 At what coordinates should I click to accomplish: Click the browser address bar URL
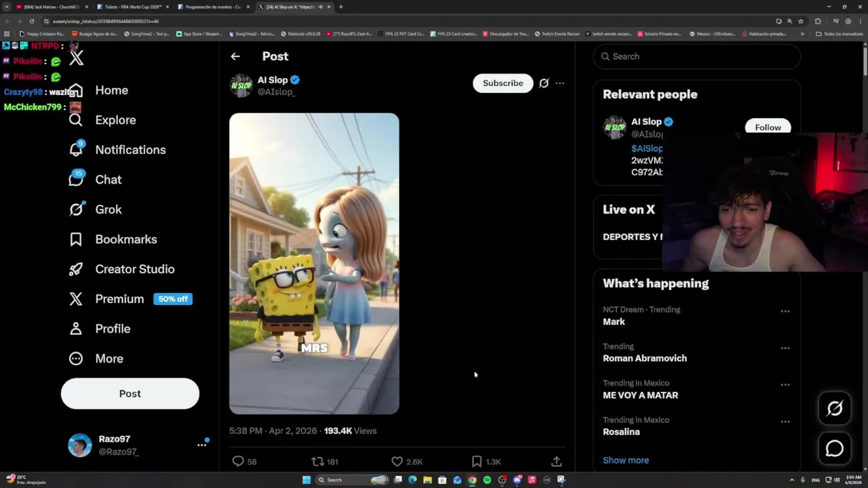pyautogui.click(x=106, y=21)
